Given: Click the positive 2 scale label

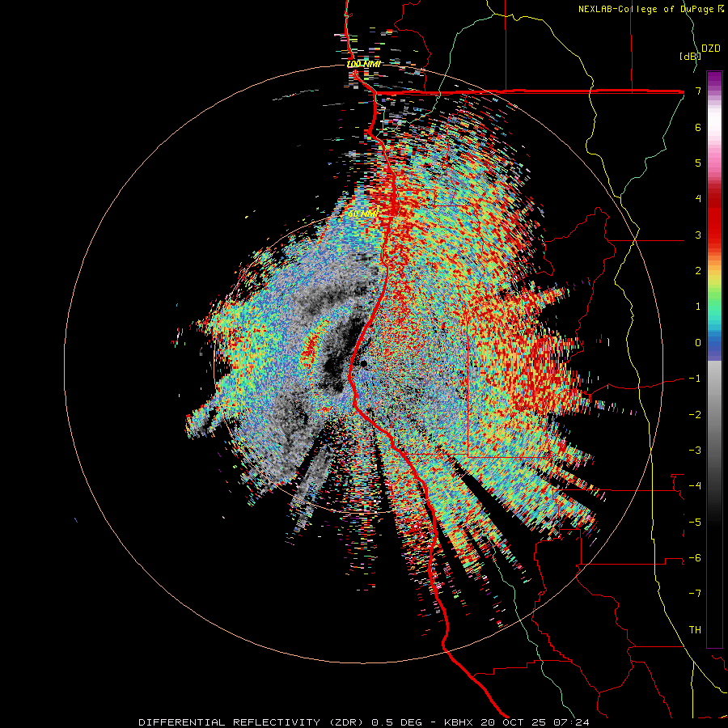Looking at the screenshot, I should pos(698,271).
